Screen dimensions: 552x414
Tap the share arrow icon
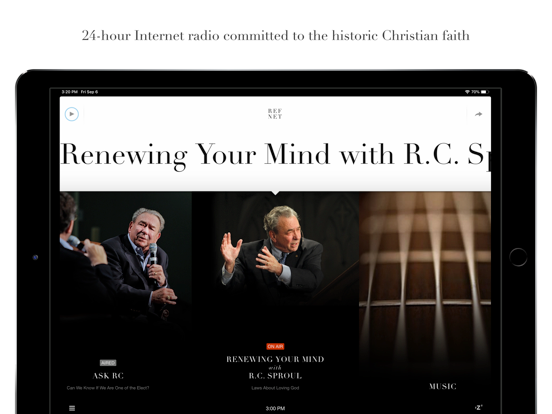[x=478, y=114]
